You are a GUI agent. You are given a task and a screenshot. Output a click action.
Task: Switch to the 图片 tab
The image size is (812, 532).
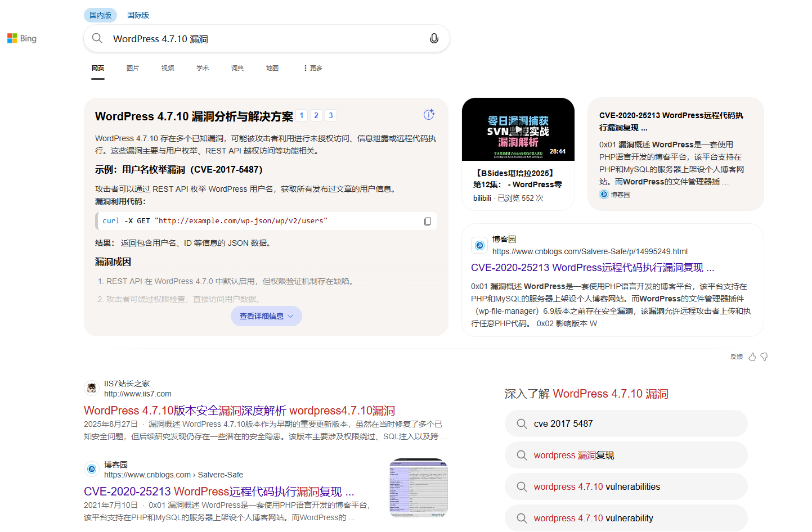133,68
